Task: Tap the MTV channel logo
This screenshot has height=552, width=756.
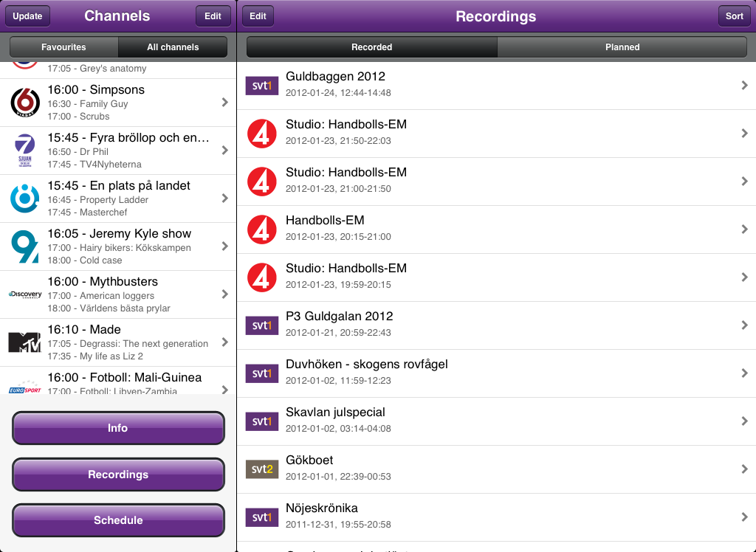Action: [25, 342]
